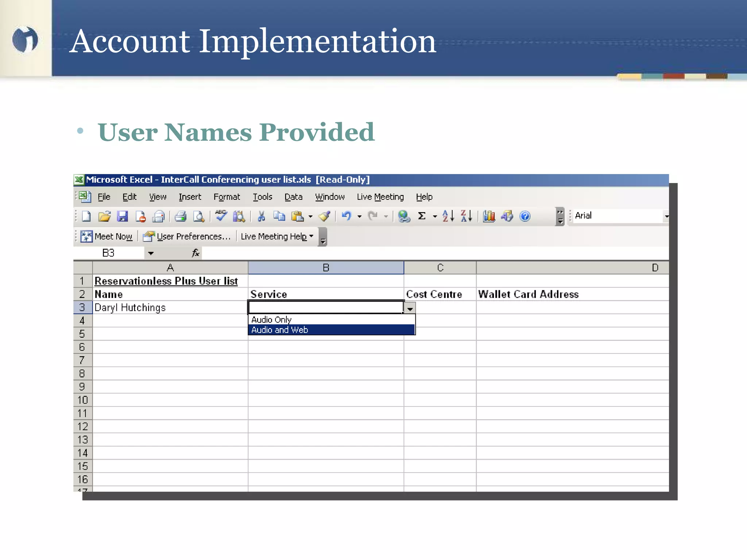The image size is (747, 560).
Task: Click the Excel workbook icon beside File
Action: (x=85, y=197)
